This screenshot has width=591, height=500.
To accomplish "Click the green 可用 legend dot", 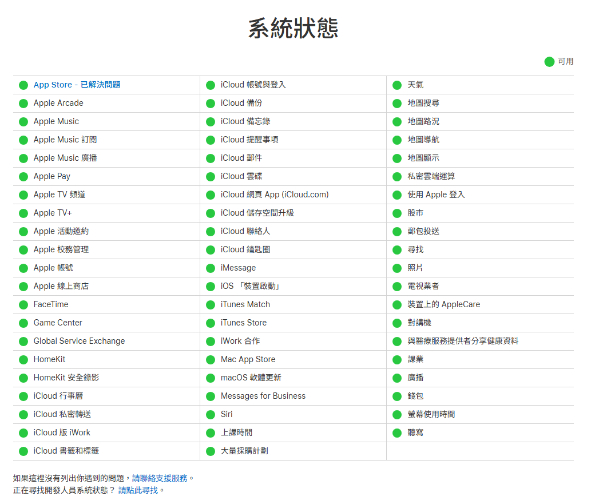I will click(x=549, y=61).
